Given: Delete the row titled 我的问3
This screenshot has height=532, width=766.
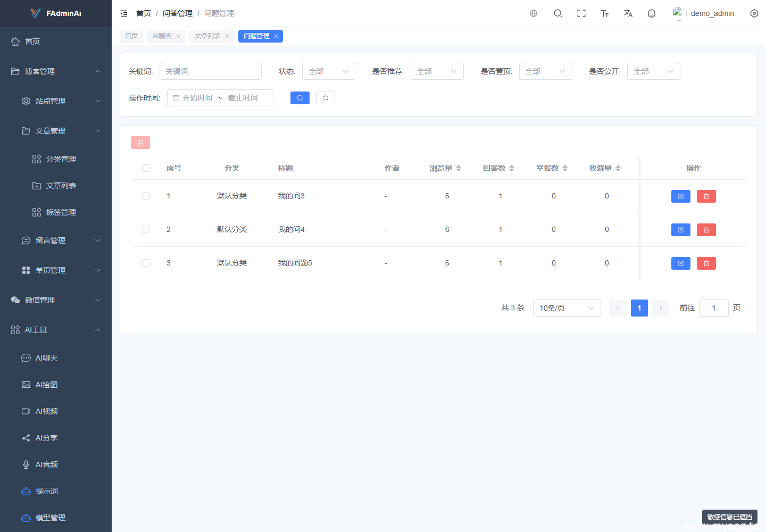Looking at the screenshot, I should 706,196.
